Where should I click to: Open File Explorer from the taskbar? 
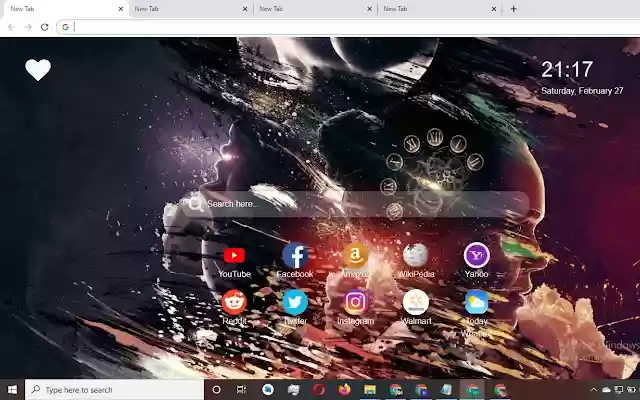point(370,390)
